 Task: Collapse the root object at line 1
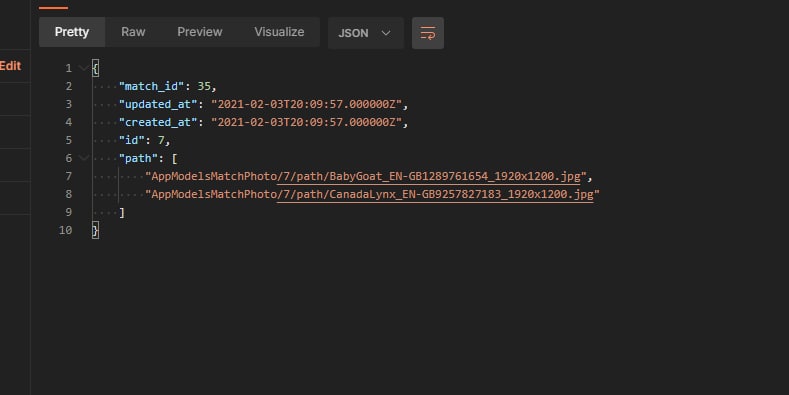pos(84,68)
